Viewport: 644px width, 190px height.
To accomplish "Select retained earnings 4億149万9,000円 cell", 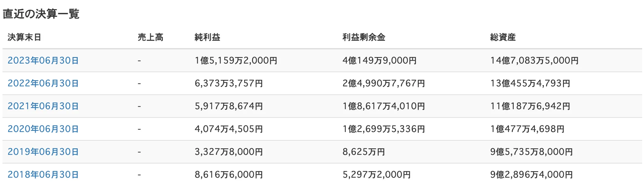I will point(380,60).
